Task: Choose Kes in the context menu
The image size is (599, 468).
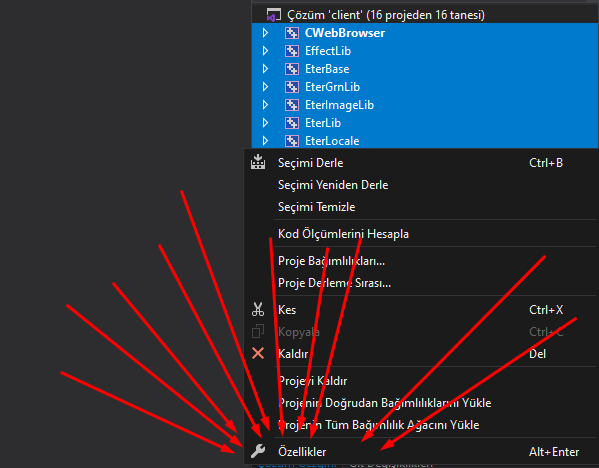Action: tap(420, 310)
